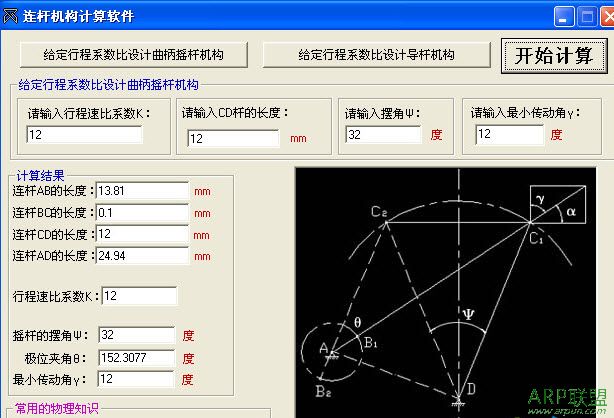Click the 连杆AB的长度 label
The height and width of the screenshot is (418, 614).
(53, 191)
